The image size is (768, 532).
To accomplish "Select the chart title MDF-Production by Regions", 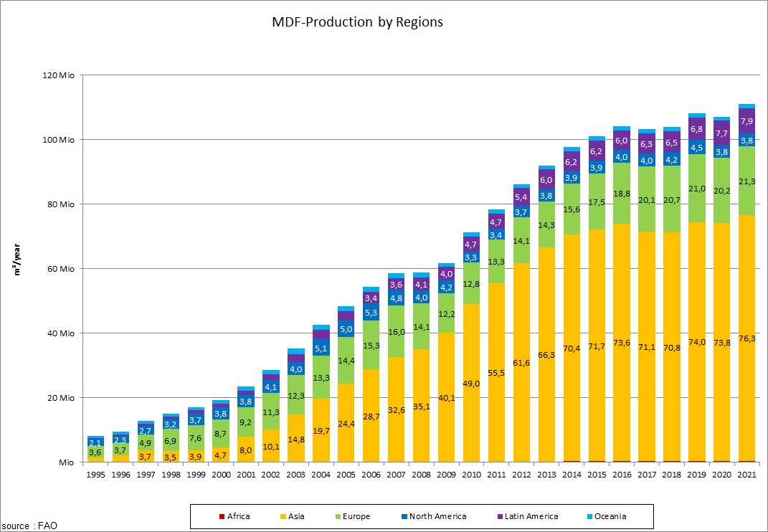I will [x=357, y=22].
